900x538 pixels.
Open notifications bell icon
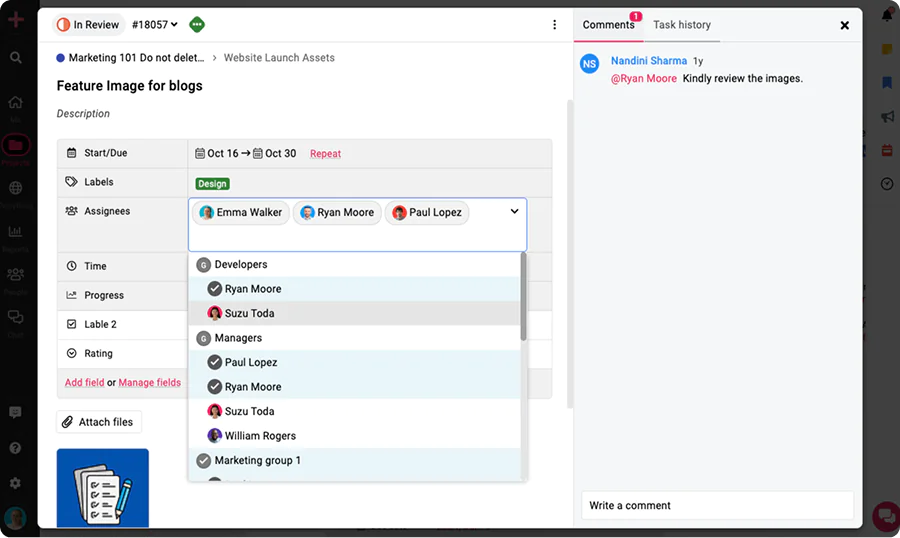pos(887,16)
